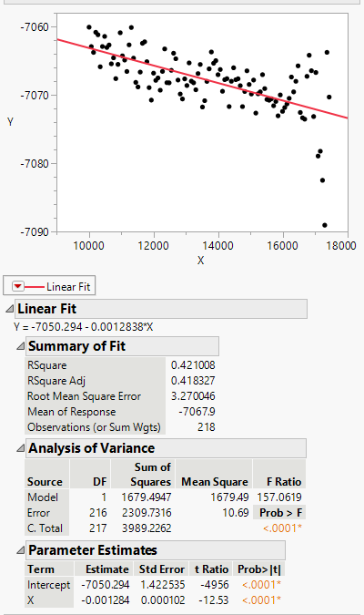Click the Error DF value 216
This screenshot has height=615, width=364.
98,513
